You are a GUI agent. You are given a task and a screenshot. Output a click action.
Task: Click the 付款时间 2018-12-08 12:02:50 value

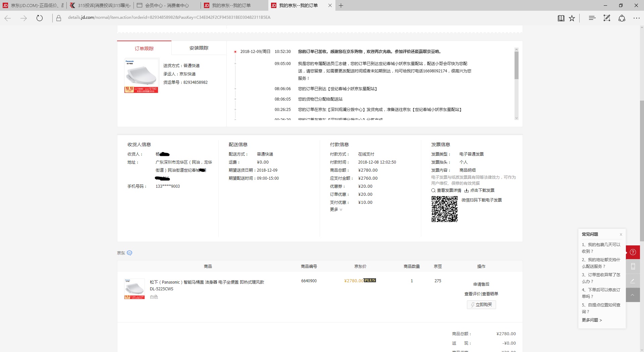[x=377, y=162]
